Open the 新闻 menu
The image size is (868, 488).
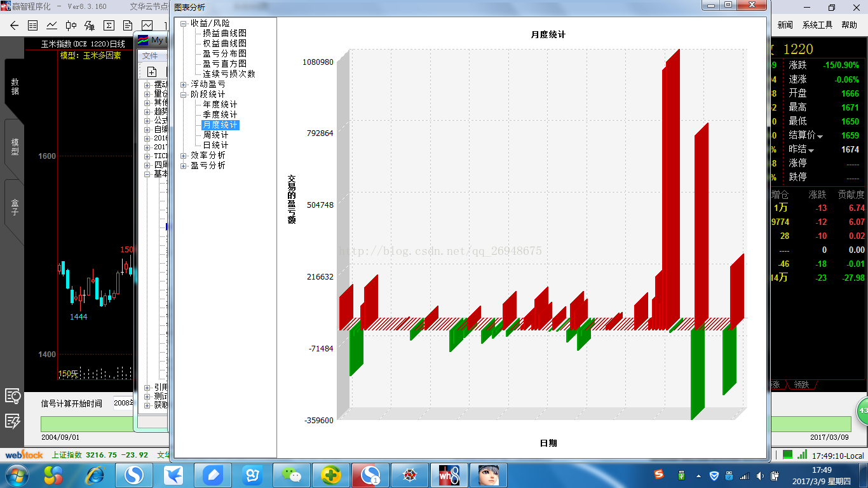[785, 25]
